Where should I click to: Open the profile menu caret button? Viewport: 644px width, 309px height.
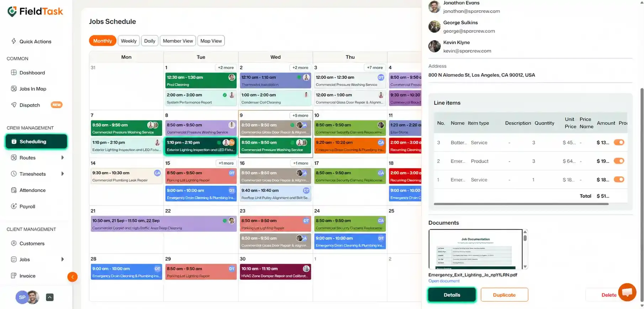point(50,297)
